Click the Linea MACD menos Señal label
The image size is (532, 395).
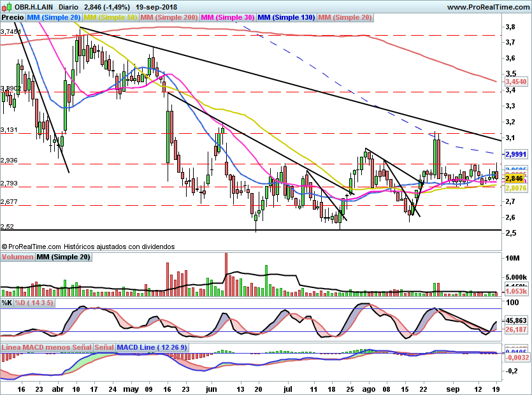pos(47,347)
